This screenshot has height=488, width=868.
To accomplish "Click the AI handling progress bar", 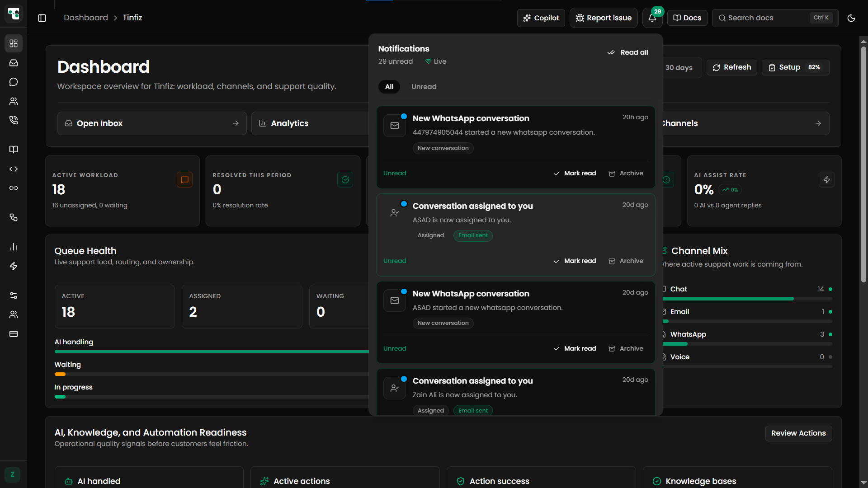I will (212, 352).
